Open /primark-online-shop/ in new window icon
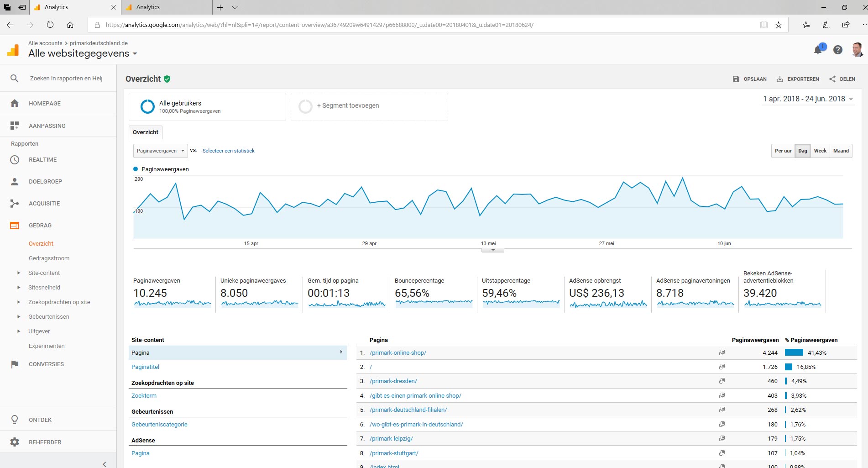Image resolution: width=868 pixels, height=468 pixels. point(722,352)
